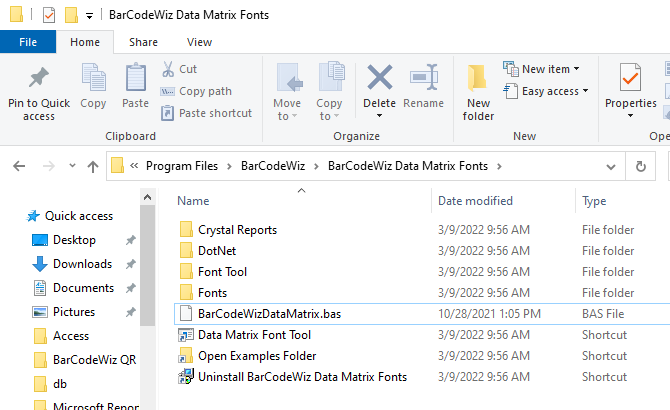Click the address bar folder icon
670x410 pixels.
pos(117,165)
